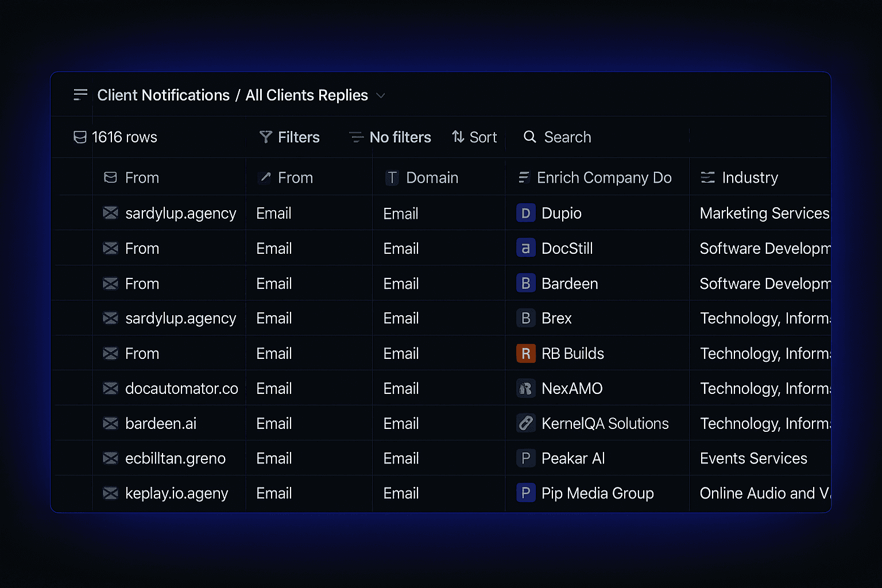Select the KernelQA Solutions company name
The height and width of the screenshot is (588, 882).
tap(605, 423)
